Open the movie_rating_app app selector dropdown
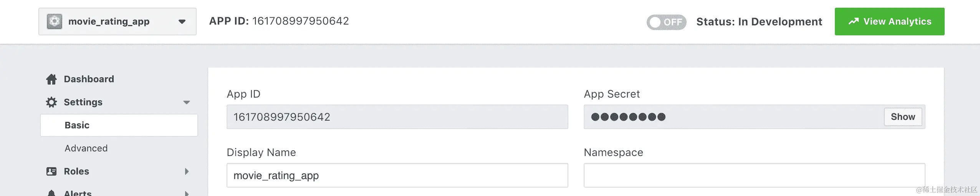This screenshot has height=196, width=980. pos(182,22)
